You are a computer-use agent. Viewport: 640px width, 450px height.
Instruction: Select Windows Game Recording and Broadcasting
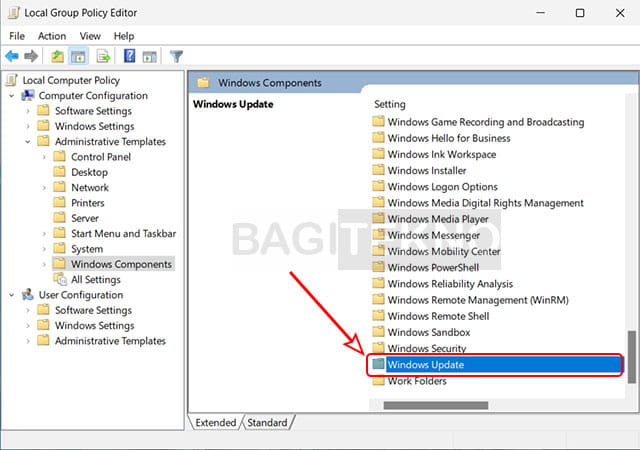click(x=486, y=122)
